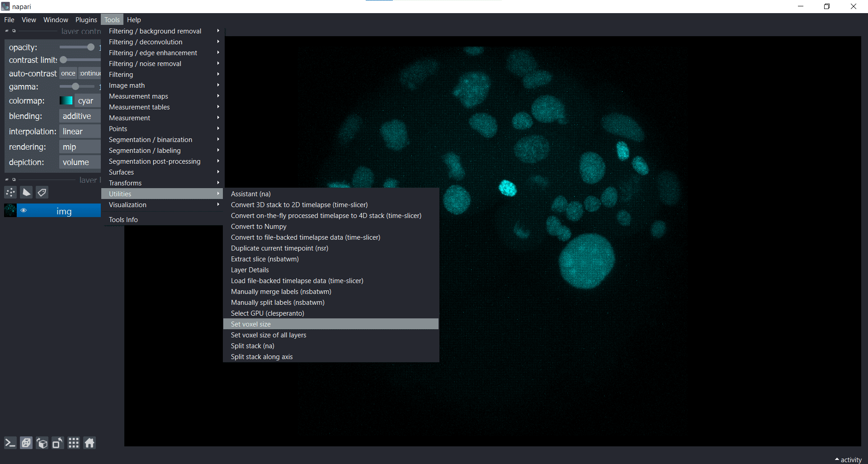The width and height of the screenshot is (868, 464).
Task: Click the roll dimensions cube icon
Action: coord(42,443)
